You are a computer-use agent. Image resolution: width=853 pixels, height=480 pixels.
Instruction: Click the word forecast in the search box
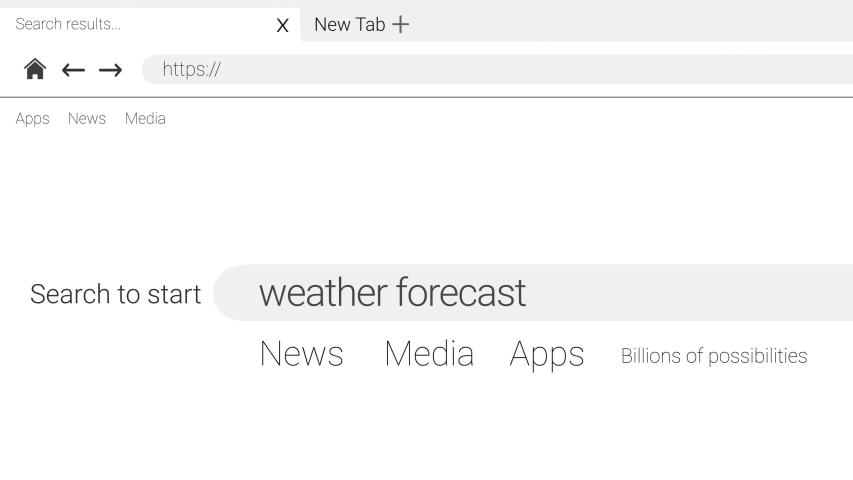461,293
